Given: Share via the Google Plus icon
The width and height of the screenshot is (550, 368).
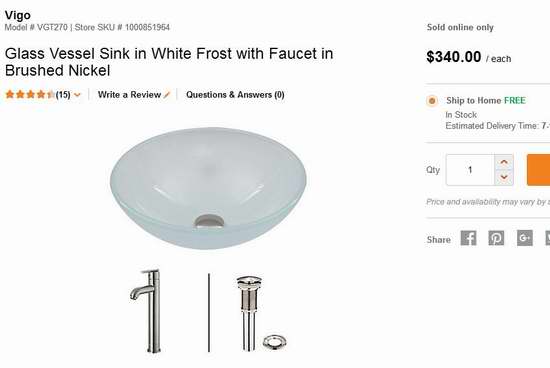Looking at the screenshot, I should [x=525, y=238].
